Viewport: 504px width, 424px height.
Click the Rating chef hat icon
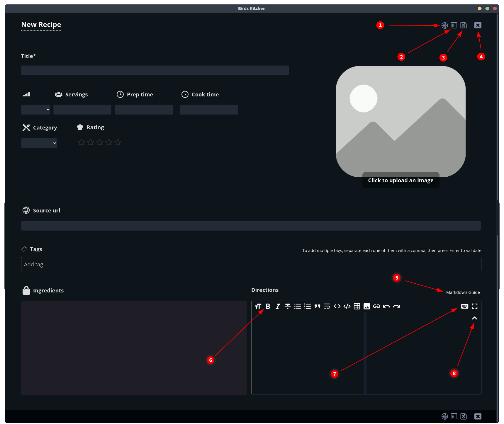[x=80, y=127]
